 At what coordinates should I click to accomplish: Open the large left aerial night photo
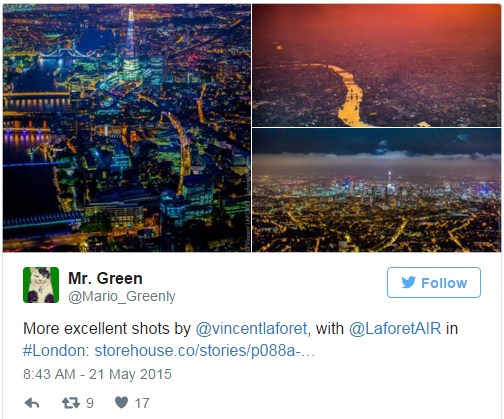pos(127,128)
